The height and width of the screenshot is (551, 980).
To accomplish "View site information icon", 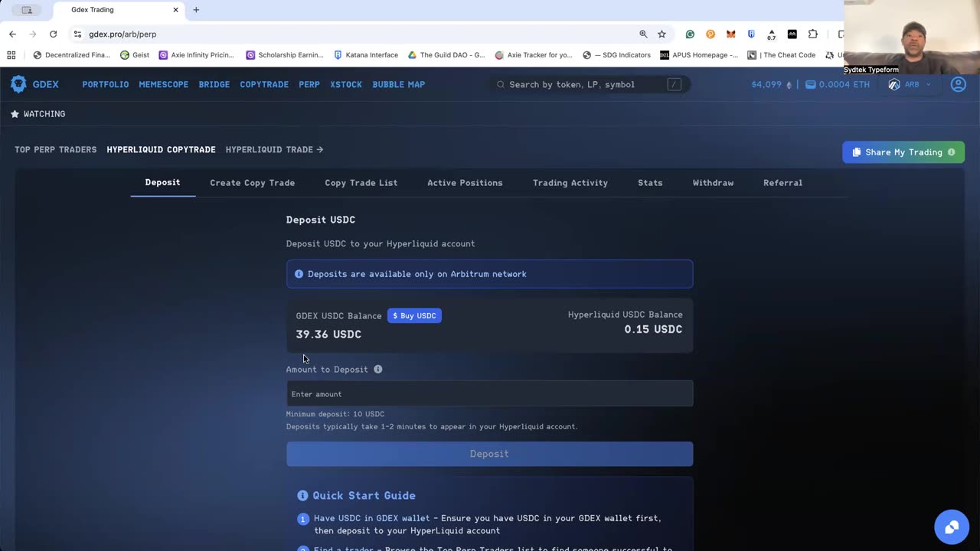I will tap(77, 34).
